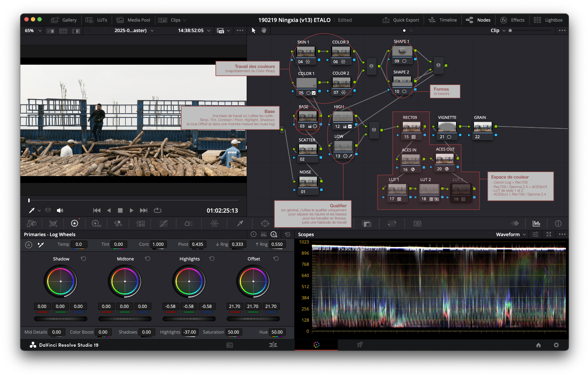Switch to Primaries Log wheels mode
This screenshot has width=588, height=377.
tap(274, 234)
